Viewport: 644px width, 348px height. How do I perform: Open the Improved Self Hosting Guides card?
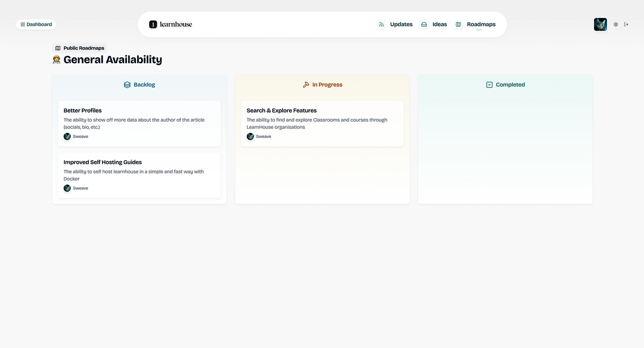[x=139, y=175]
